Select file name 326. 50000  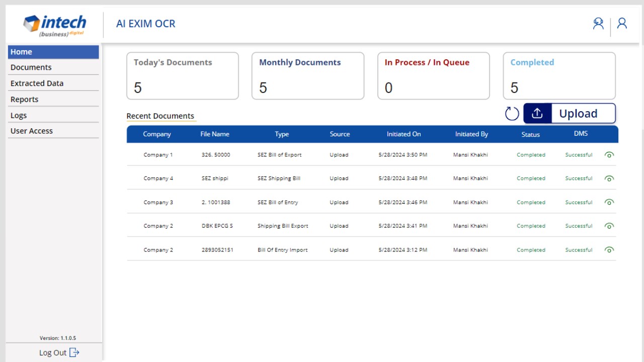tap(216, 155)
